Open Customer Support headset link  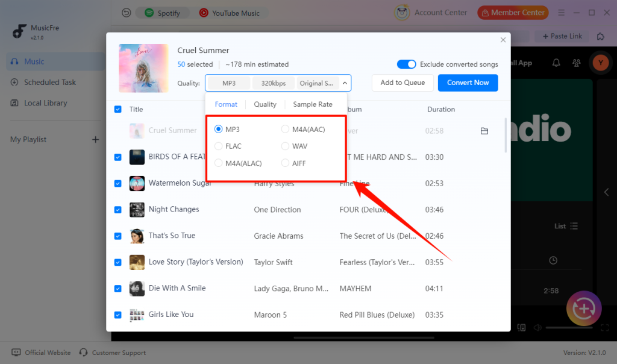[113, 353]
